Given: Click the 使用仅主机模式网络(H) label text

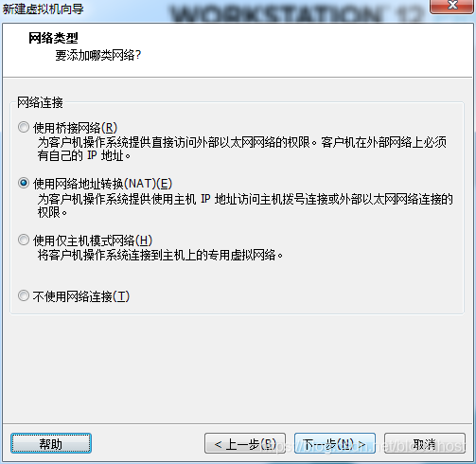Looking at the screenshot, I should click(93, 241).
